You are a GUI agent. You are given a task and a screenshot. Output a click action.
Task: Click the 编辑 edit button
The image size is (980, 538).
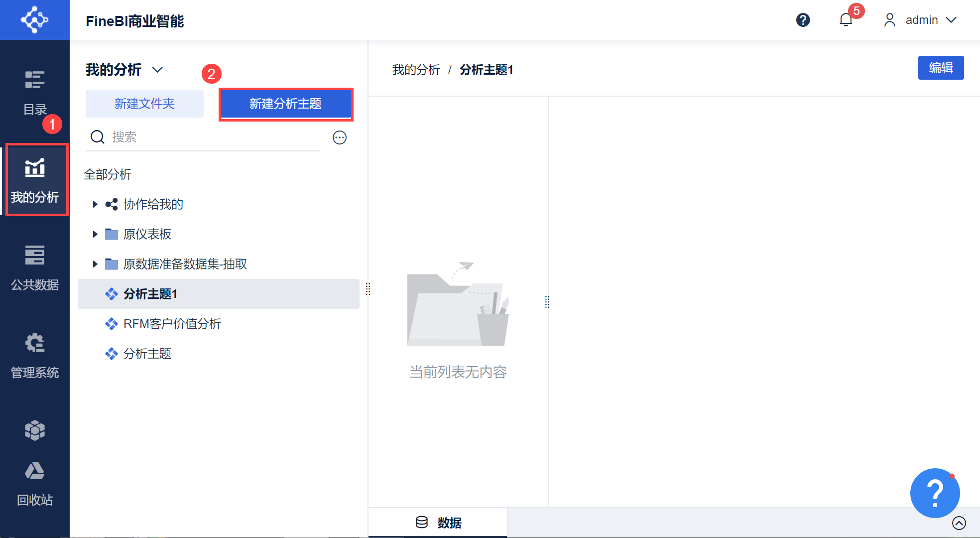point(940,68)
